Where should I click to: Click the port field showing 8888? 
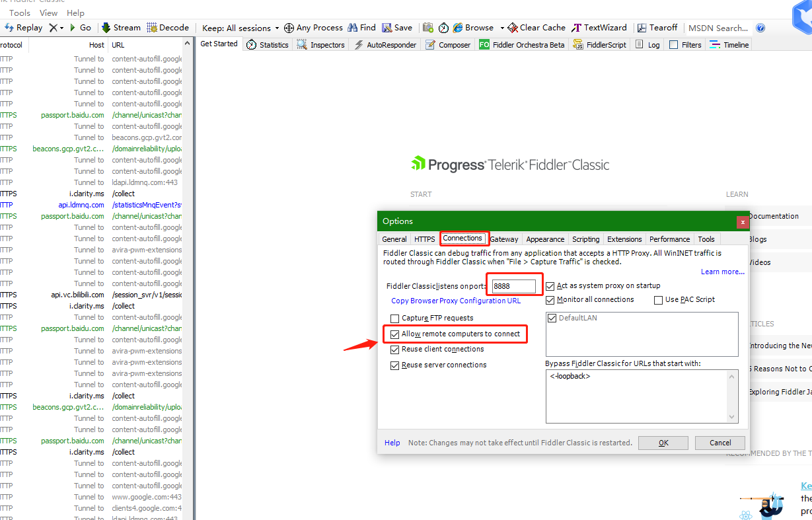pyautogui.click(x=513, y=286)
